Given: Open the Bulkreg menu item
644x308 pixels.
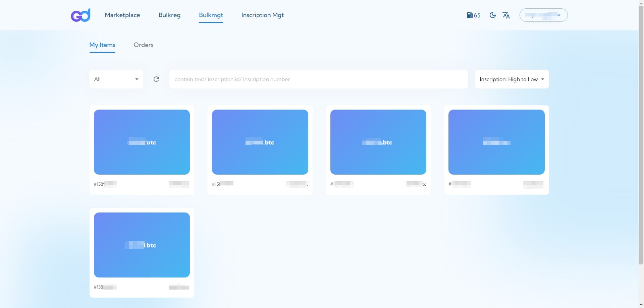Looking at the screenshot, I should click(169, 15).
